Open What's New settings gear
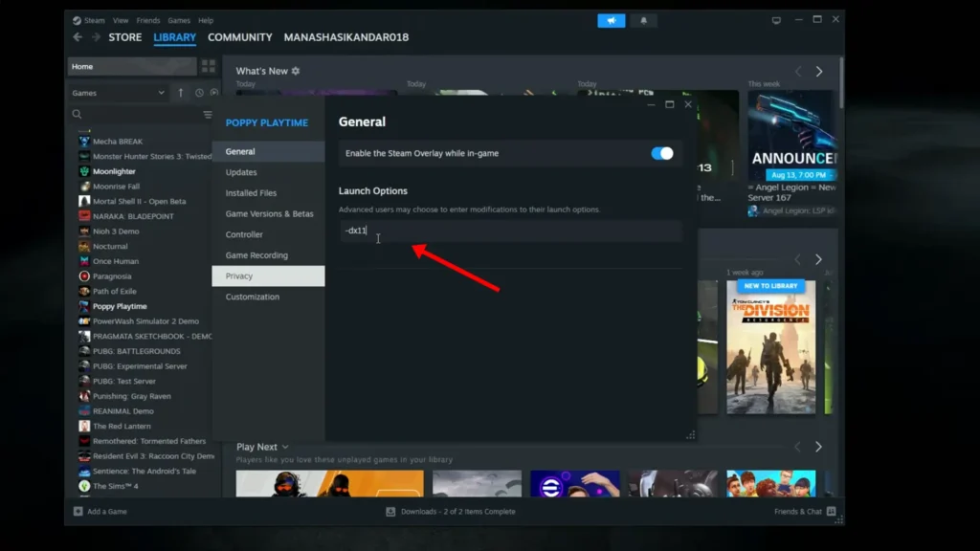This screenshot has height=551, width=980. 296,71
